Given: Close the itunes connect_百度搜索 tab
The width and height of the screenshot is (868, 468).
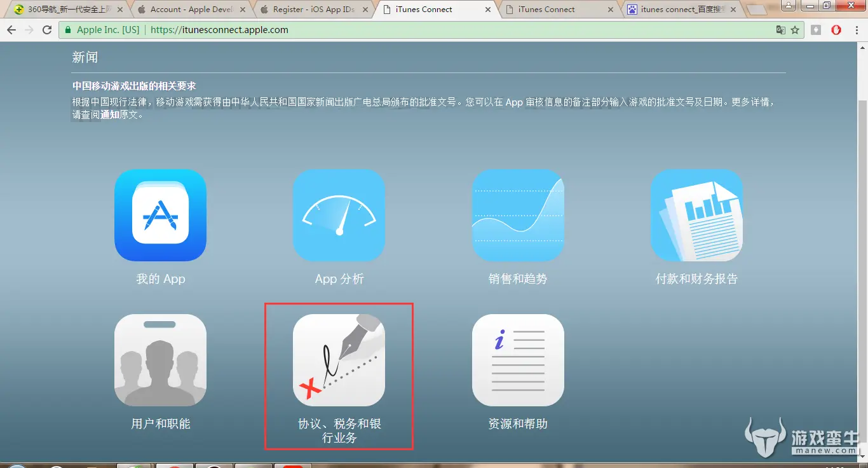Looking at the screenshot, I should (x=733, y=10).
